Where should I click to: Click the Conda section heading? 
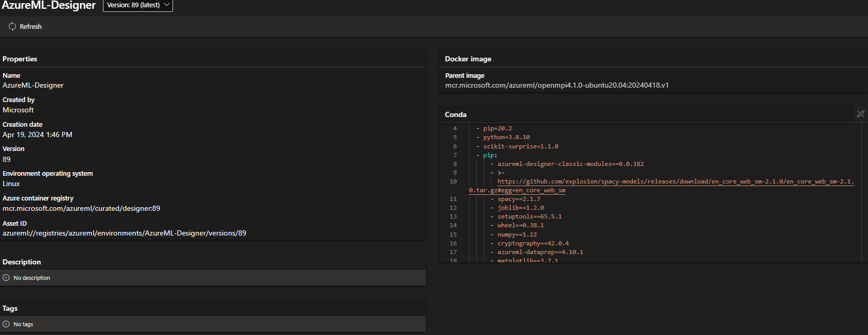pos(456,114)
